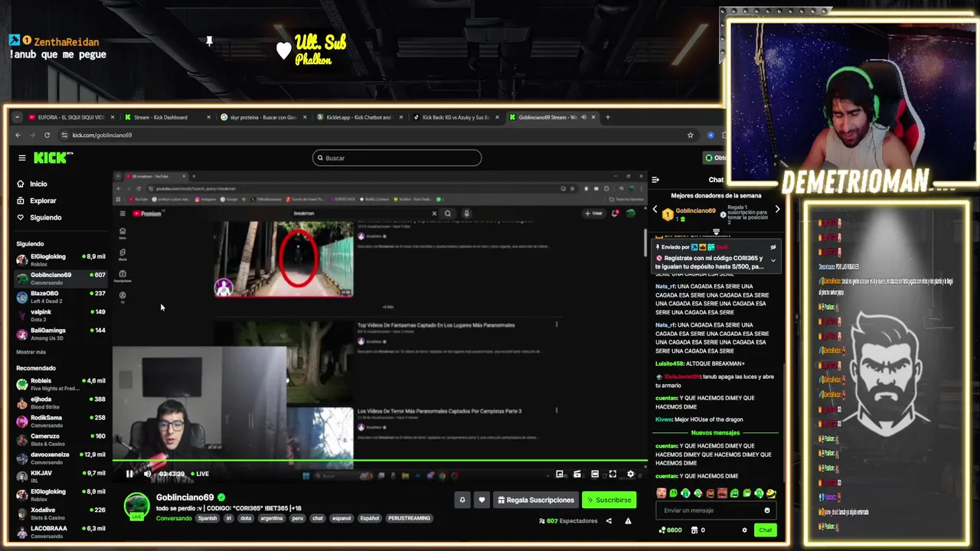Collapse the chat panel

tap(655, 180)
